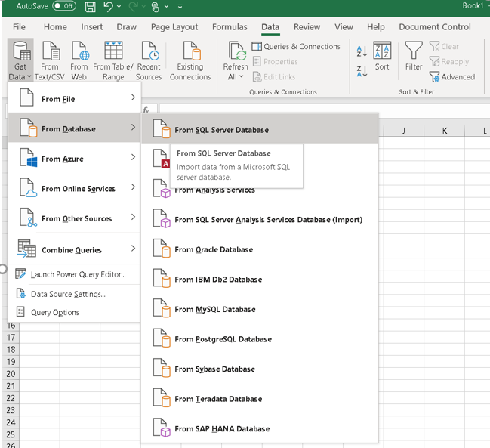
Task: Expand the From Database submenu arrow
Action: (x=133, y=128)
